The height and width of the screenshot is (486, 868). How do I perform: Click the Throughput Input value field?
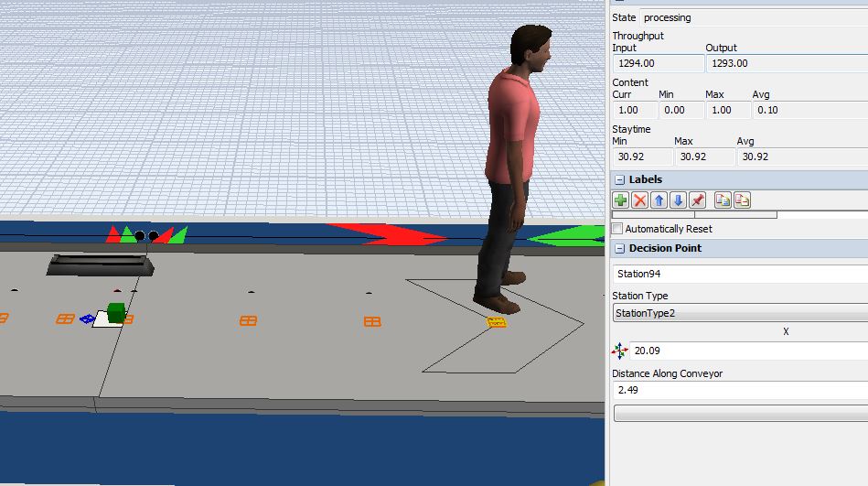click(658, 63)
